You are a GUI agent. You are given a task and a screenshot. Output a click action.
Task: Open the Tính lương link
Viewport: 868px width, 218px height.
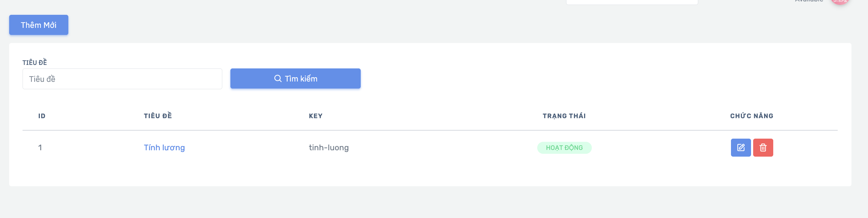point(164,147)
